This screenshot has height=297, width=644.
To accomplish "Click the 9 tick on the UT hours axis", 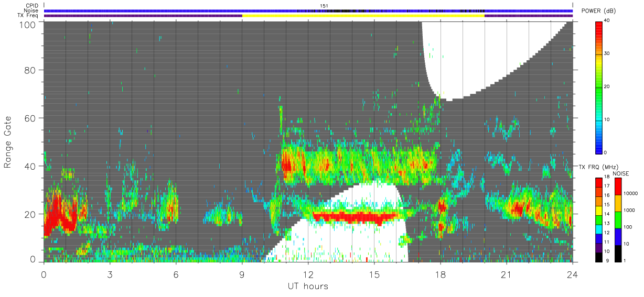I will 242,274.
